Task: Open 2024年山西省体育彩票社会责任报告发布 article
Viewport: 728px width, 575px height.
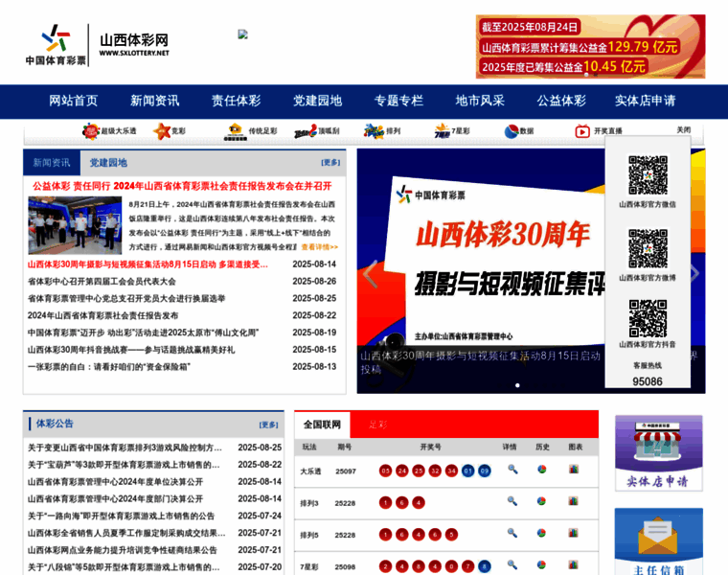Action: (x=102, y=315)
